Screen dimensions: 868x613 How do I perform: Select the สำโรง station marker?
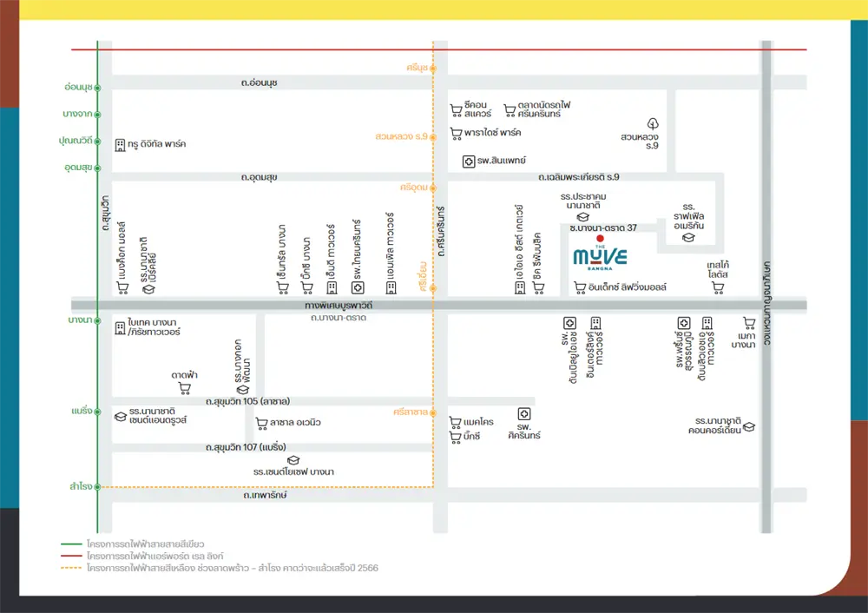[98, 487]
